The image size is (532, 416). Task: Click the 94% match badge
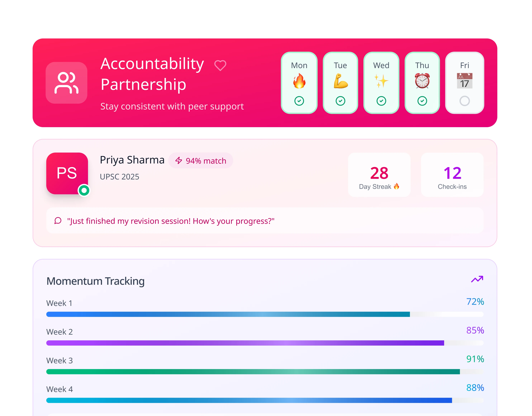201,161
